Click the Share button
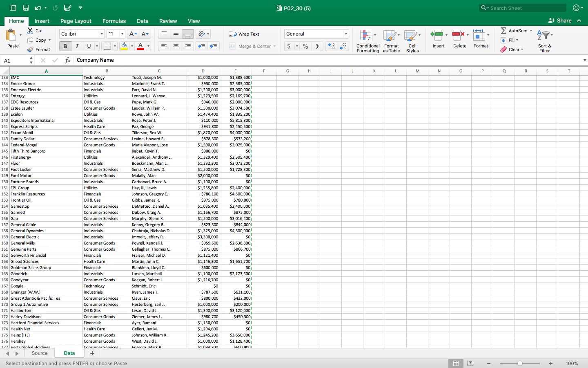This screenshot has height=368, width=588. (560, 20)
